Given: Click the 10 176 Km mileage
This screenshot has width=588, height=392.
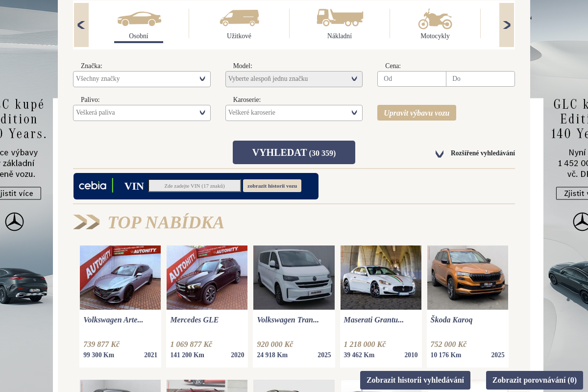Looking at the screenshot, I should [x=445, y=355].
